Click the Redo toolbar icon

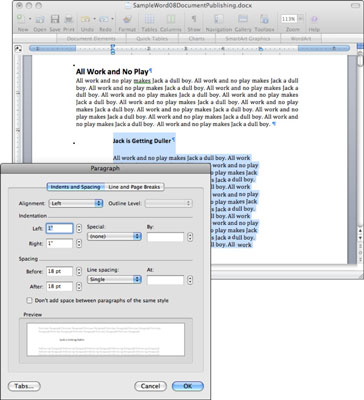point(104,19)
